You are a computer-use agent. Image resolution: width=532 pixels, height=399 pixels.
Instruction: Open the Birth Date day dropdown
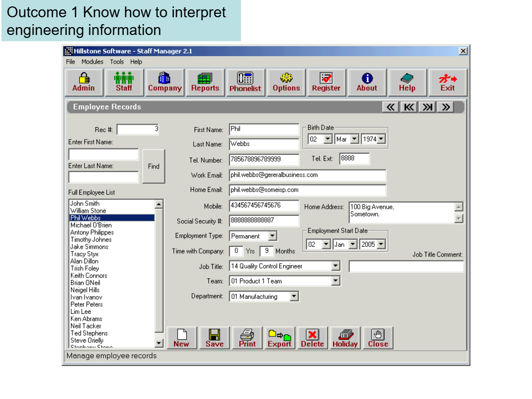click(328, 139)
